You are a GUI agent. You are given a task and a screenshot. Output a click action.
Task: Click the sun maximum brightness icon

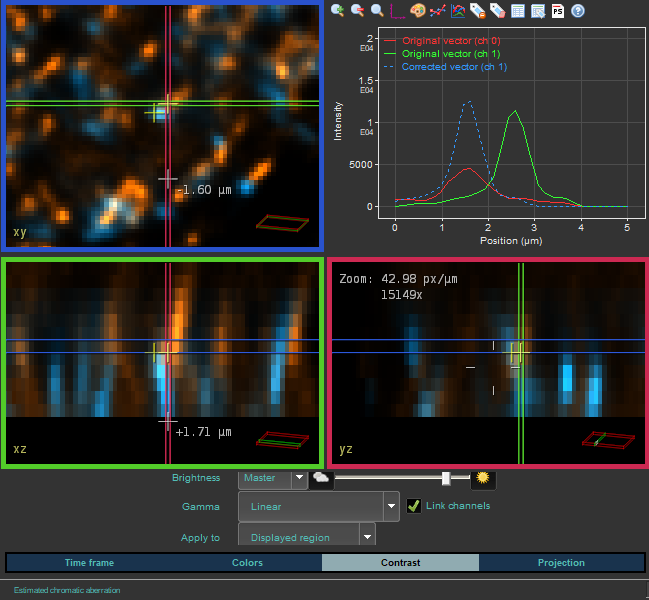(484, 478)
